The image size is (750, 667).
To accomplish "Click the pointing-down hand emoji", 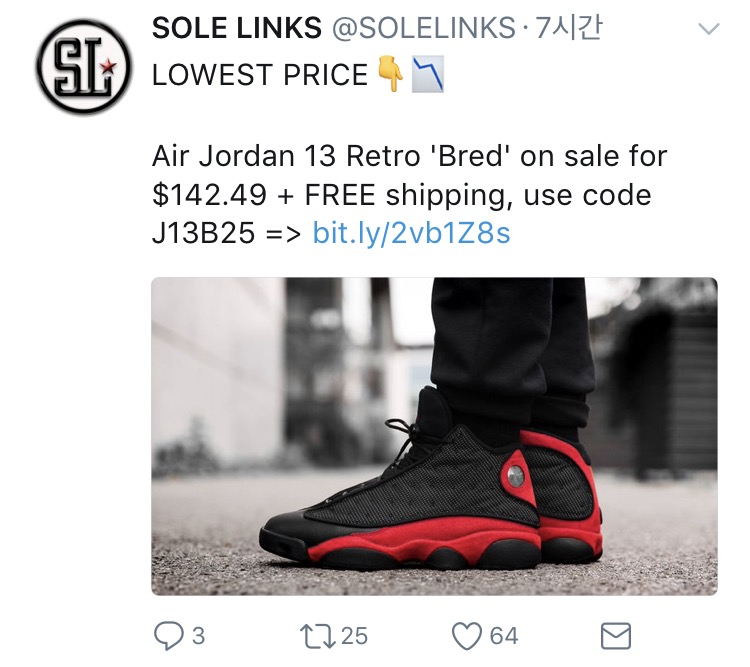I will (x=390, y=74).
